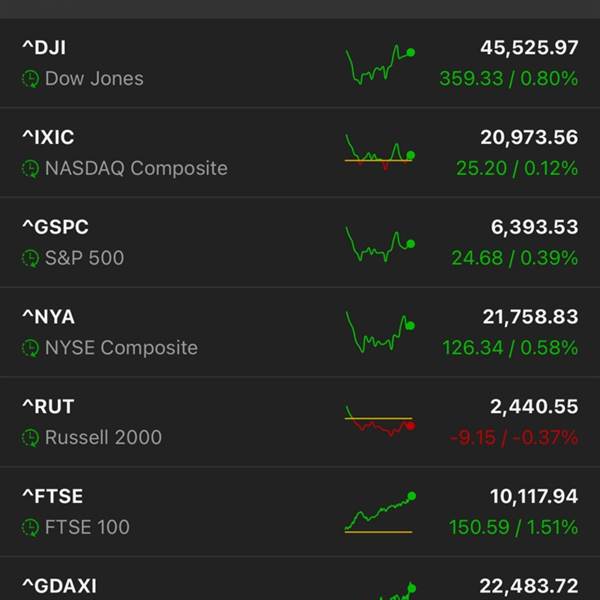Click the clock icon beside S&P 500
600x600 pixels.
[x=31, y=258]
